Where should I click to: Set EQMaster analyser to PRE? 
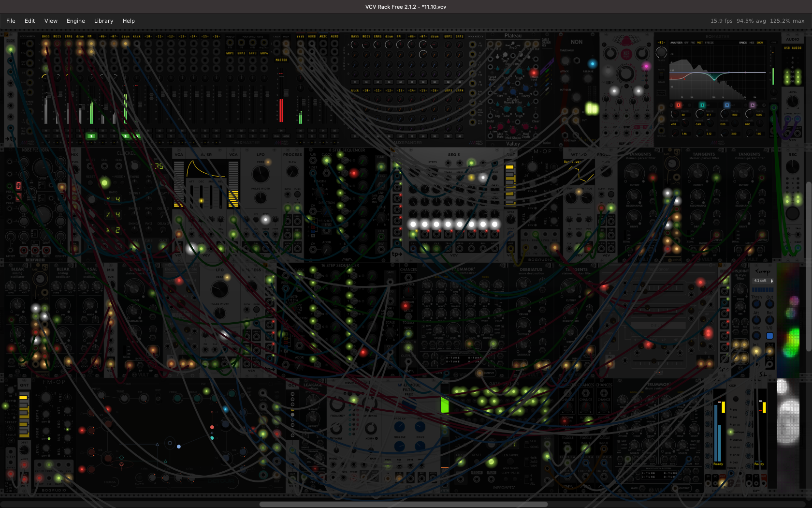click(693, 43)
